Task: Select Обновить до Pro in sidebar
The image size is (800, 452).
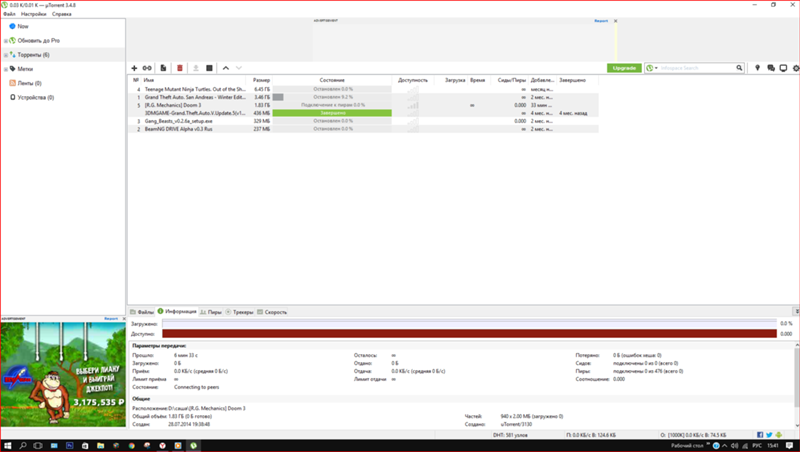Action: (39, 40)
